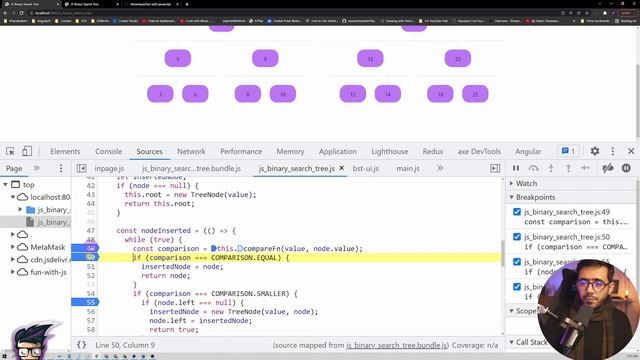
Task: Expand the js_binary folder in file tree
Action: coord(20,209)
